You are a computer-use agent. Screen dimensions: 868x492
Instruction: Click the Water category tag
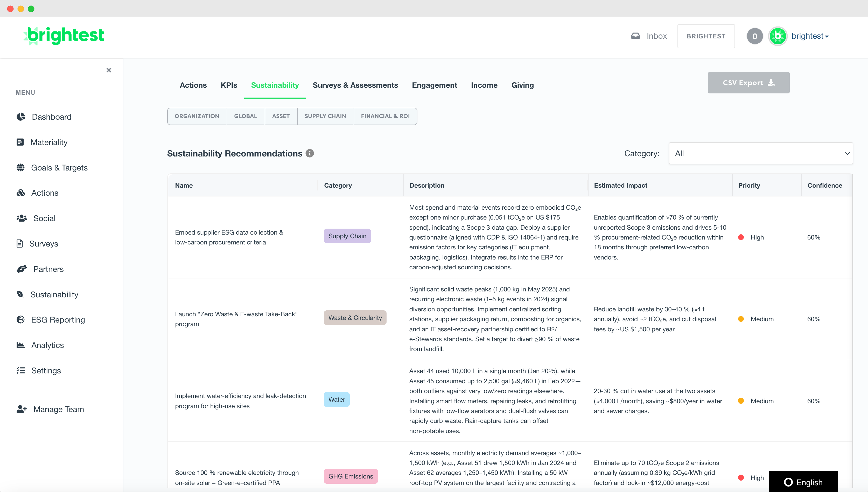pos(337,399)
